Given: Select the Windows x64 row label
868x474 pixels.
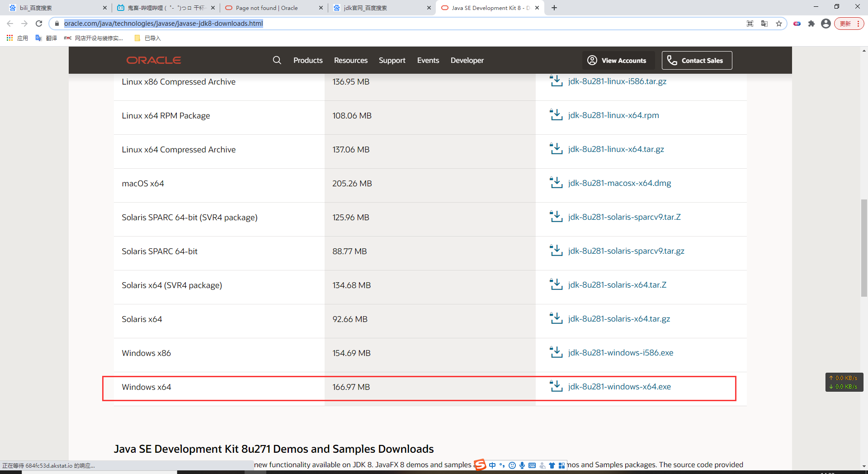Looking at the screenshot, I should 146,387.
